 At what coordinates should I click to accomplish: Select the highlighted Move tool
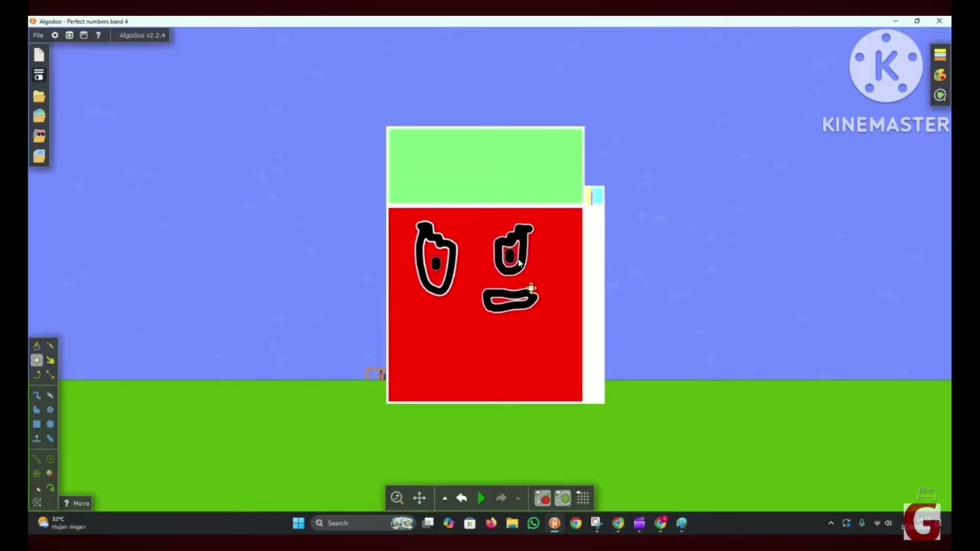click(x=36, y=360)
